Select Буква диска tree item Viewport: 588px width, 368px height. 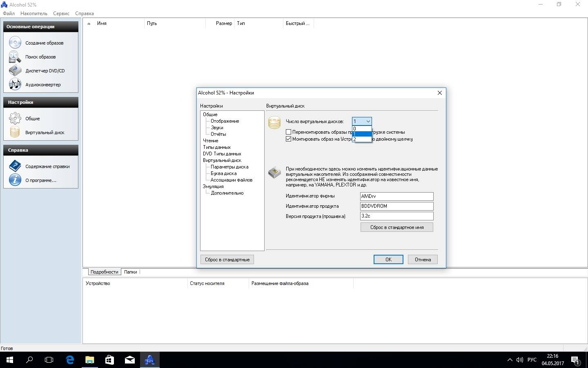223,173
